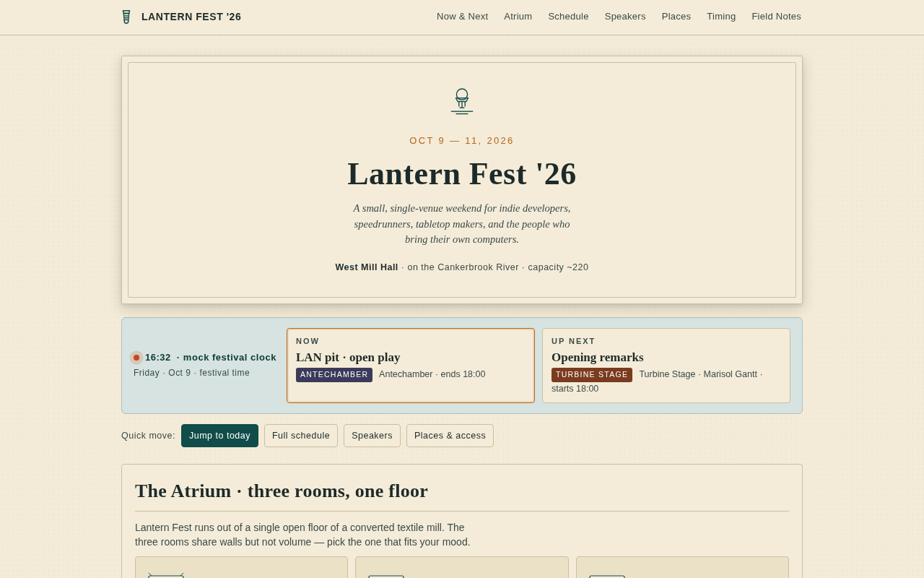Open the Atrium nav item

[518, 17]
